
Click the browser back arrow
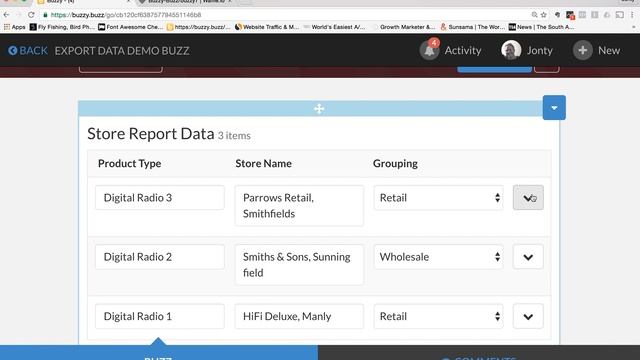[6, 15]
